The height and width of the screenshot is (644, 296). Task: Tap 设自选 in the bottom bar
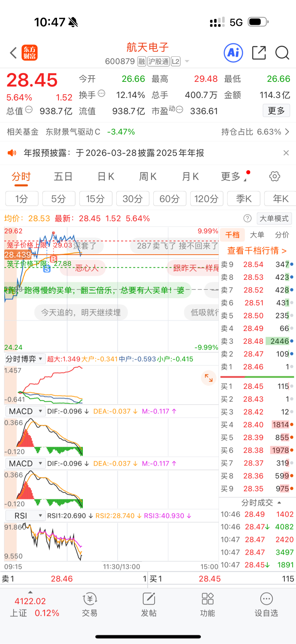(266, 605)
